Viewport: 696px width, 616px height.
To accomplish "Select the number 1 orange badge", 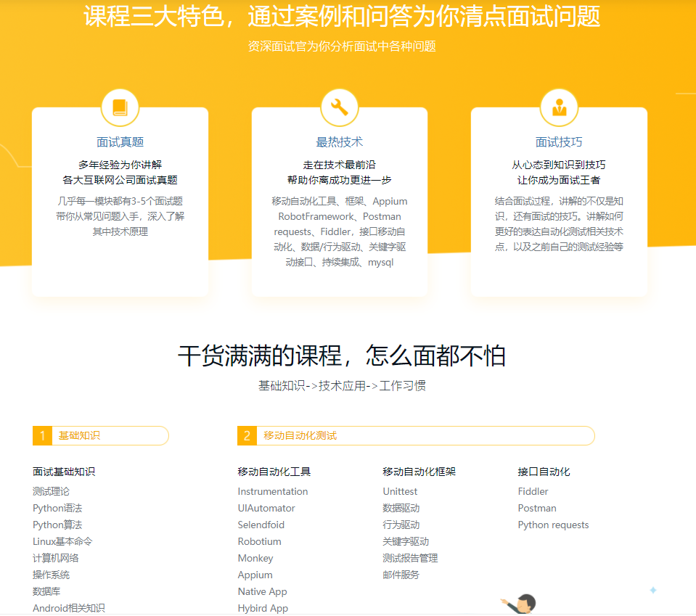I will [x=42, y=435].
